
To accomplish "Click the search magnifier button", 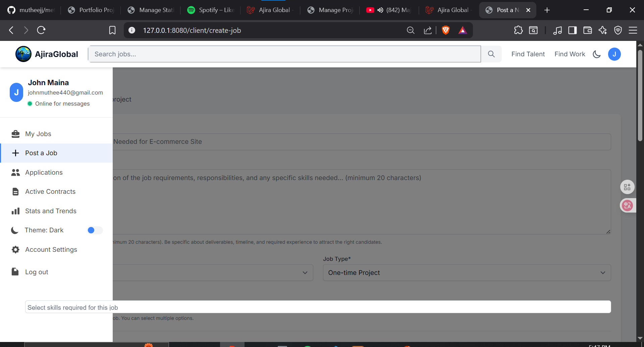I will [491, 54].
